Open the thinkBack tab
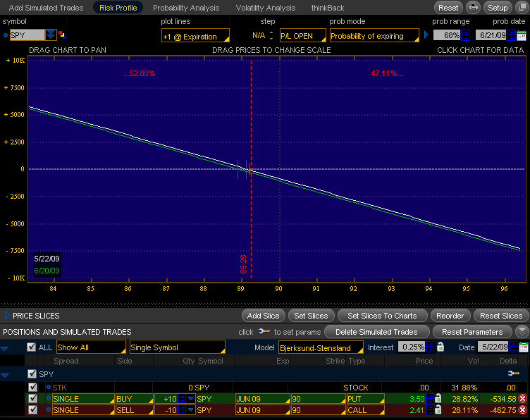Image resolution: width=530 pixels, height=420 pixels. tap(328, 8)
